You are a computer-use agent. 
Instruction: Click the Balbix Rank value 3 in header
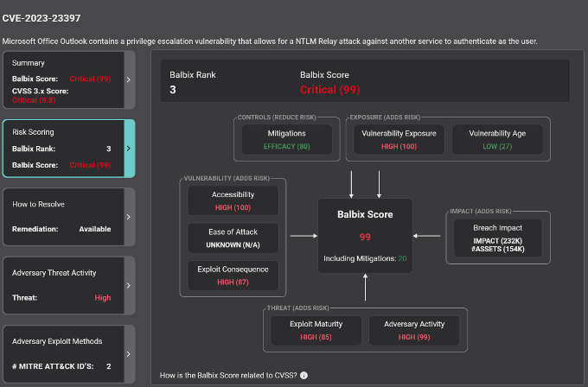click(x=173, y=90)
